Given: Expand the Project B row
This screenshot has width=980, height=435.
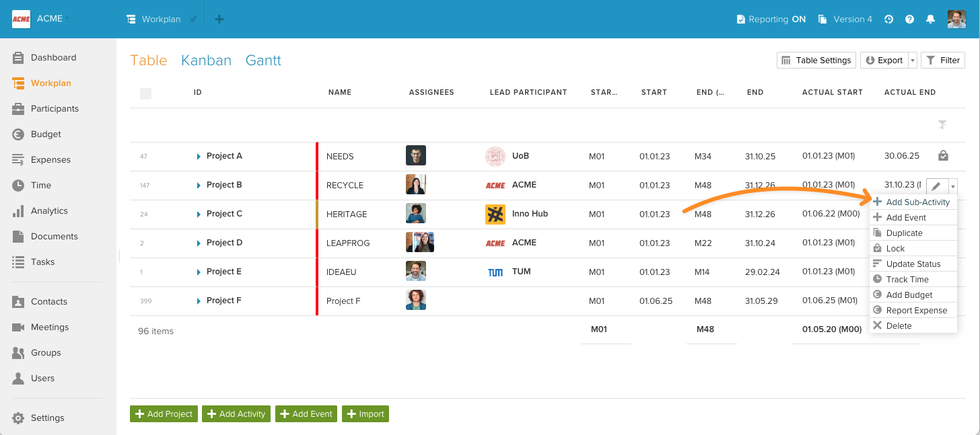Looking at the screenshot, I should coord(199,186).
